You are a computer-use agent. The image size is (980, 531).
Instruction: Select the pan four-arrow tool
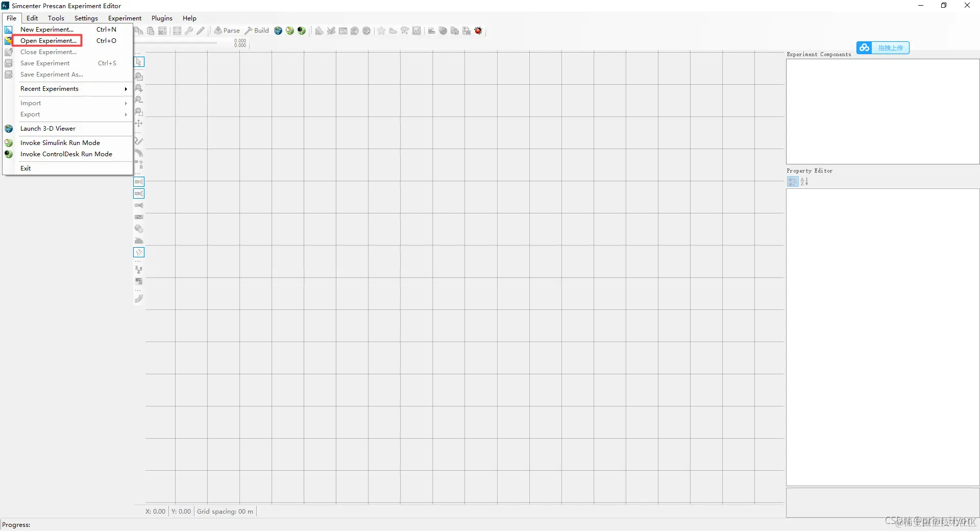pyautogui.click(x=139, y=124)
